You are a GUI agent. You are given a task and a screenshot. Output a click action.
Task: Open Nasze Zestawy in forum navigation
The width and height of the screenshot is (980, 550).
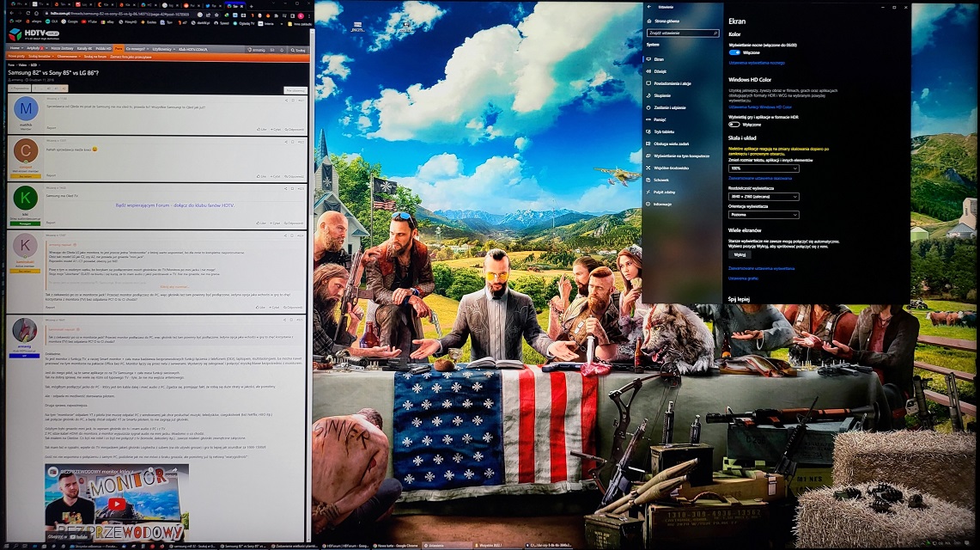(x=62, y=48)
